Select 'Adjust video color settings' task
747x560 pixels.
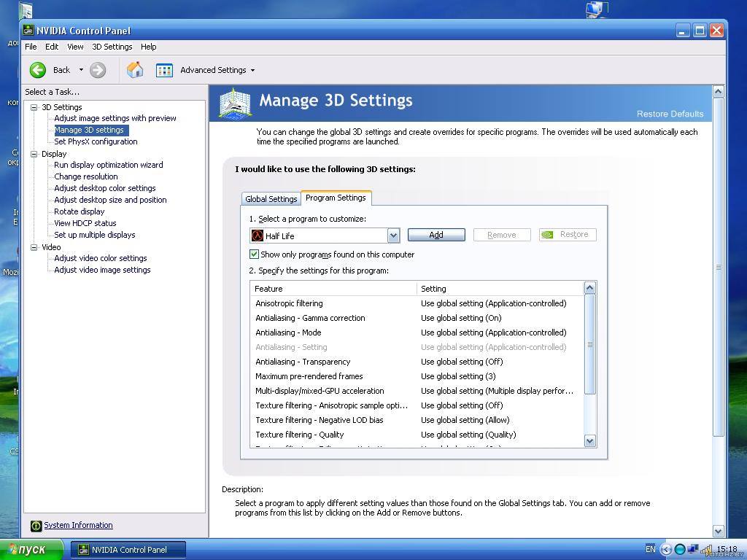[101, 258]
